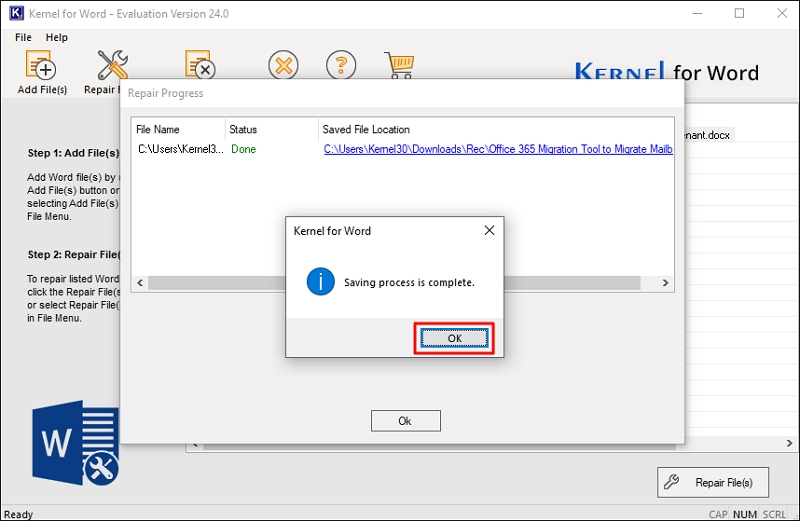Click the Kernel for Word brand logo
Viewport: 800px width, 521px height.
[x=667, y=72]
